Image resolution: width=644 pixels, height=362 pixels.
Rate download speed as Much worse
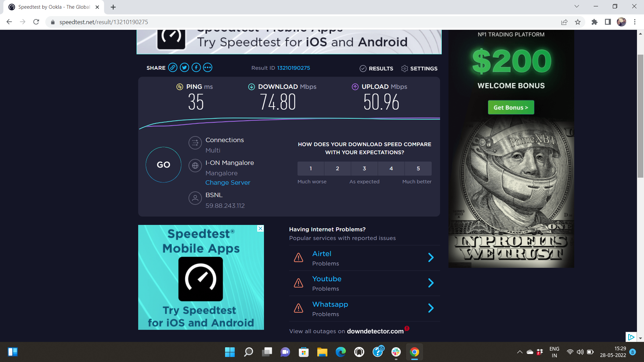pyautogui.click(x=311, y=169)
